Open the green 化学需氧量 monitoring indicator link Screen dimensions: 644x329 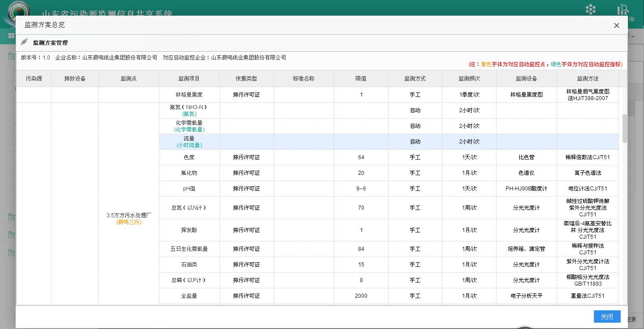pyautogui.click(x=188, y=129)
